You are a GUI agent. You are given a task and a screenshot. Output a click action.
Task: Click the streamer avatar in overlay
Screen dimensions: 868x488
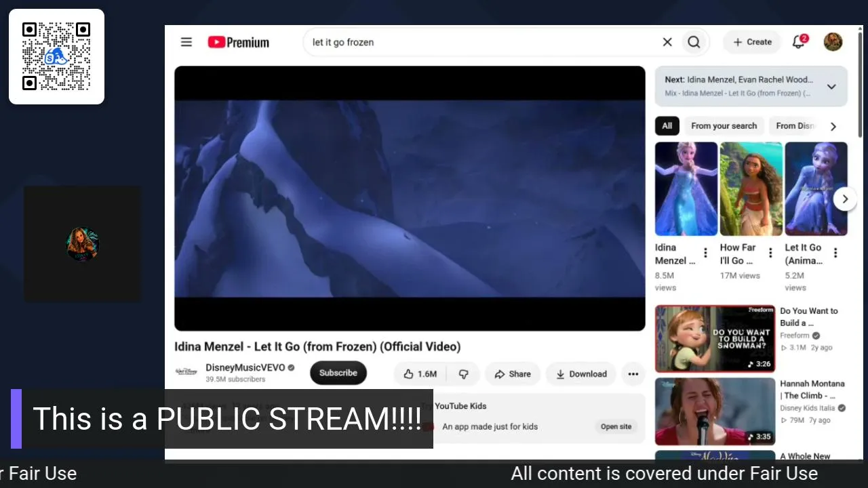click(x=83, y=244)
